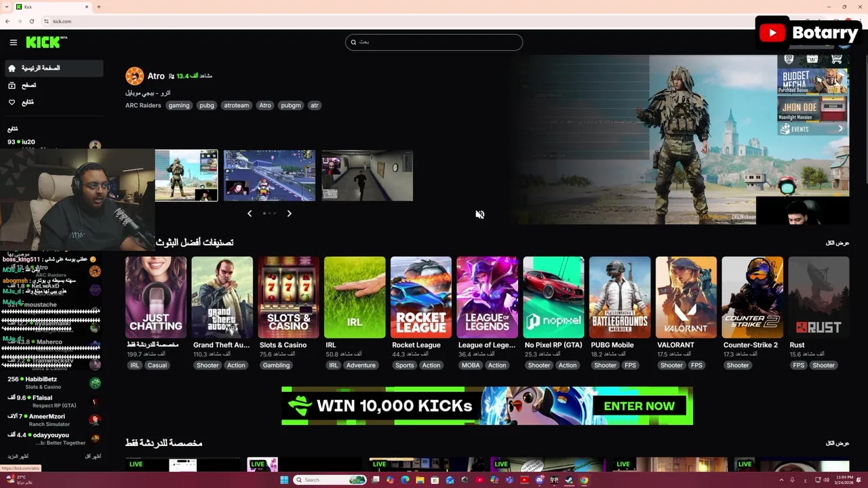Viewport: 868px width, 488px height.
Task: Open Google Chrome from the taskbar
Action: pos(584,480)
